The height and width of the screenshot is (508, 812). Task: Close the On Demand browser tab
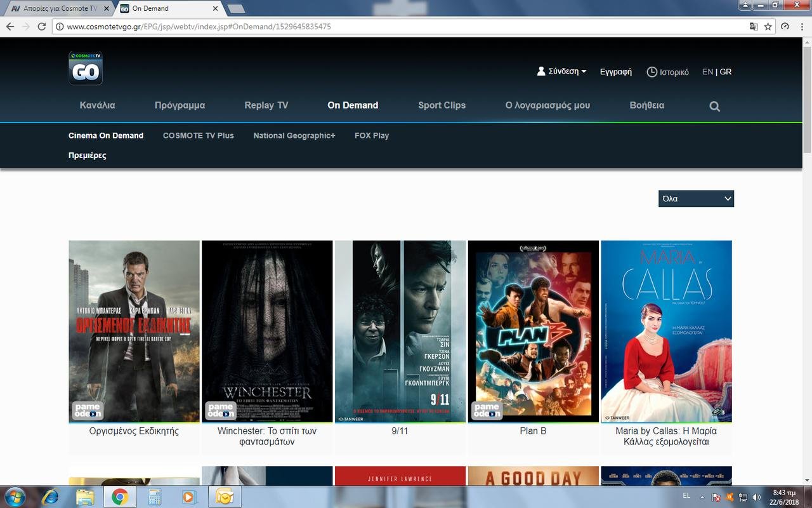point(216,9)
